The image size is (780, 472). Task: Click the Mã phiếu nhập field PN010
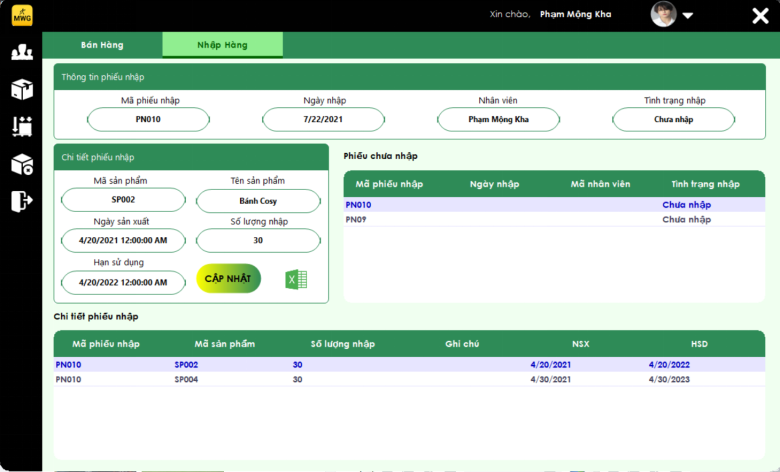click(x=148, y=119)
